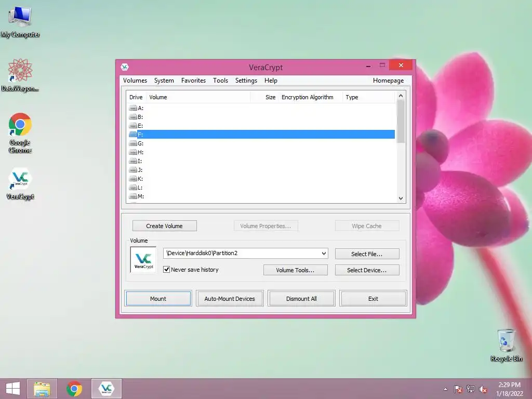Open the System menu
Image resolution: width=532 pixels, height=399 pixels.
point(164,81)
